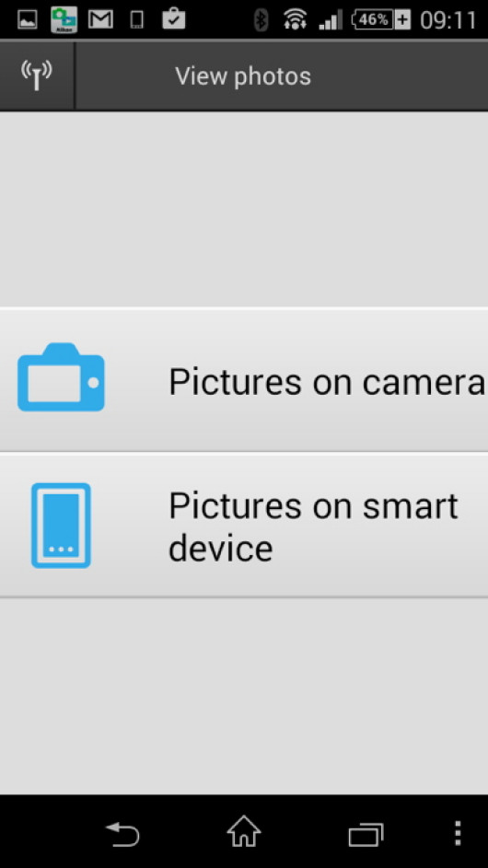Open the three-dot overflow menu
Image resolution: width=488 pixels, height=868 pixels.
pos(458,833)
